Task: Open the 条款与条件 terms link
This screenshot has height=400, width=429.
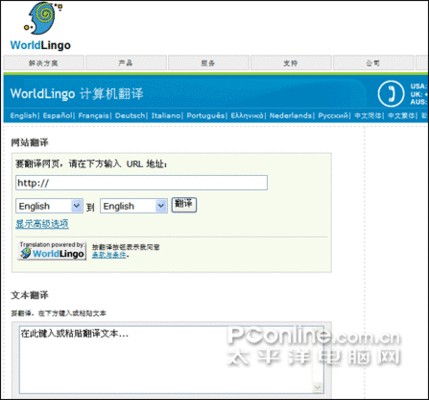Action: (109, 255)
